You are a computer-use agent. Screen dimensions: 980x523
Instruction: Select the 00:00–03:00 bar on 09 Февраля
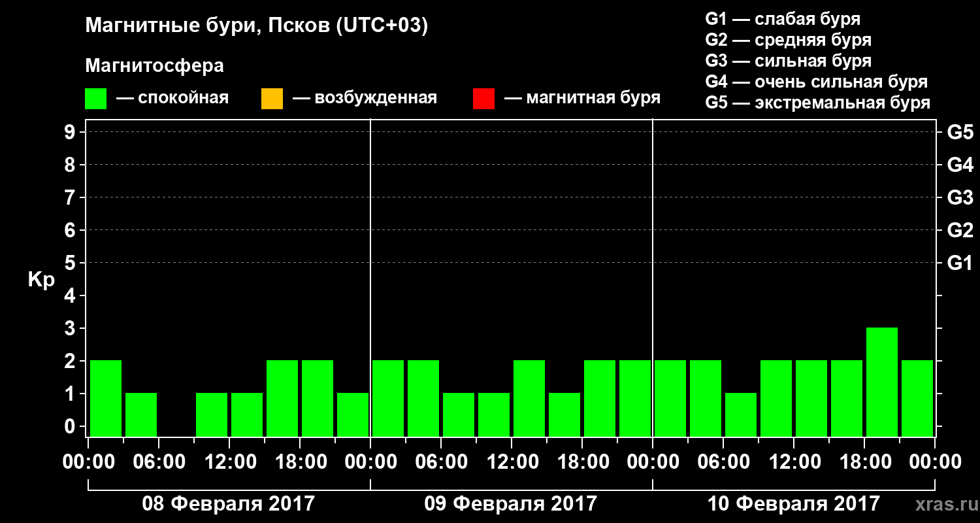[x=388, y=398]
